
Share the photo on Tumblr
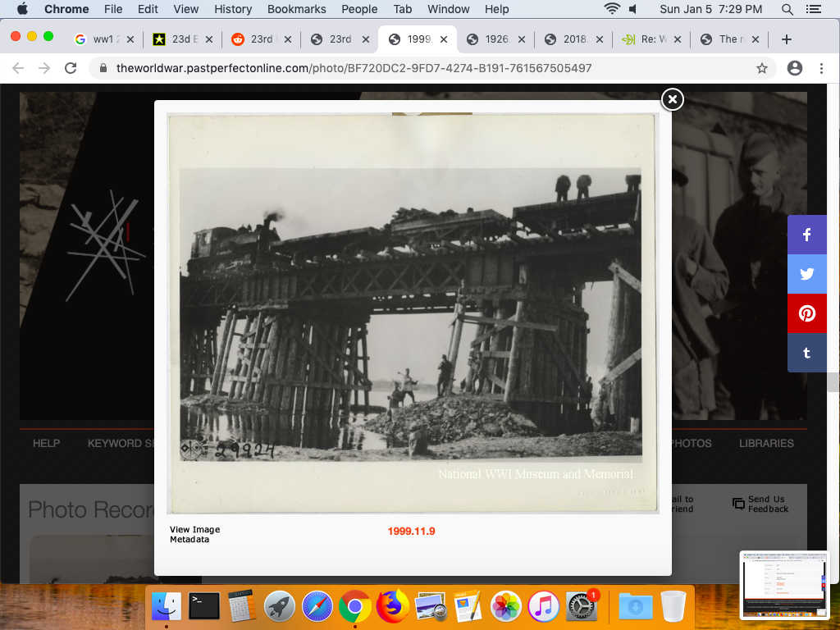click(807, 353)
